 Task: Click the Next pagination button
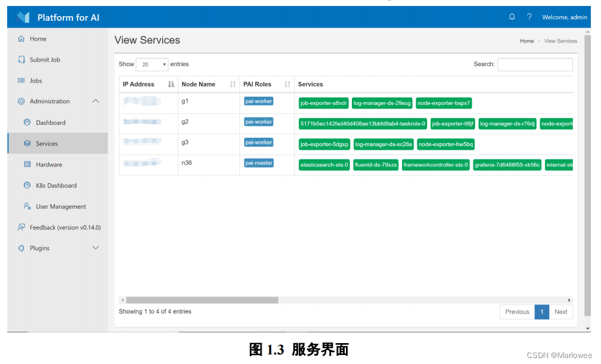[560, 311]
